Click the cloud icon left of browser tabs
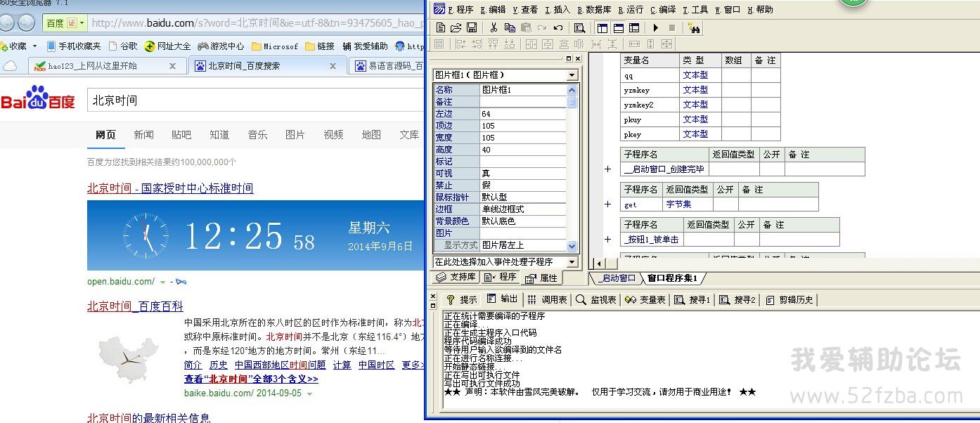 tap(10, 65)
